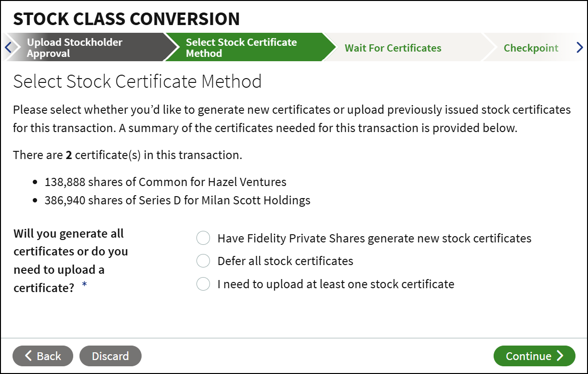588x374 pixels.
Task: Open the Checkpoint step
Action: pos(531,48)
